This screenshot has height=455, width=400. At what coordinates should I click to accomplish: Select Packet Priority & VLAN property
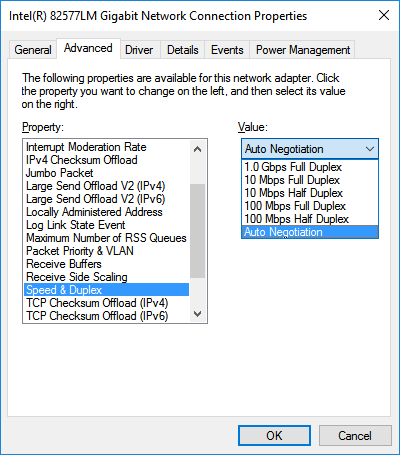[x=107, y=251]
